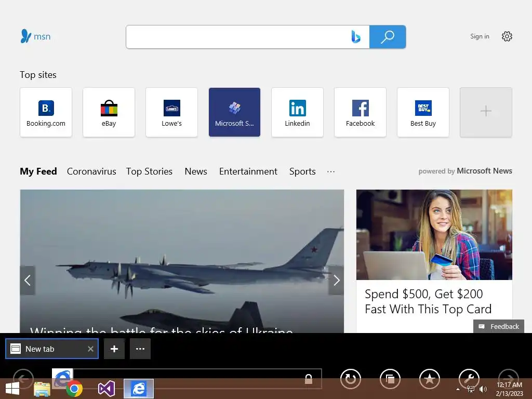Open Spend $500, Get $200 headline
The height and width of the screenshot is (399, 532).
click(x=428, y=301)
